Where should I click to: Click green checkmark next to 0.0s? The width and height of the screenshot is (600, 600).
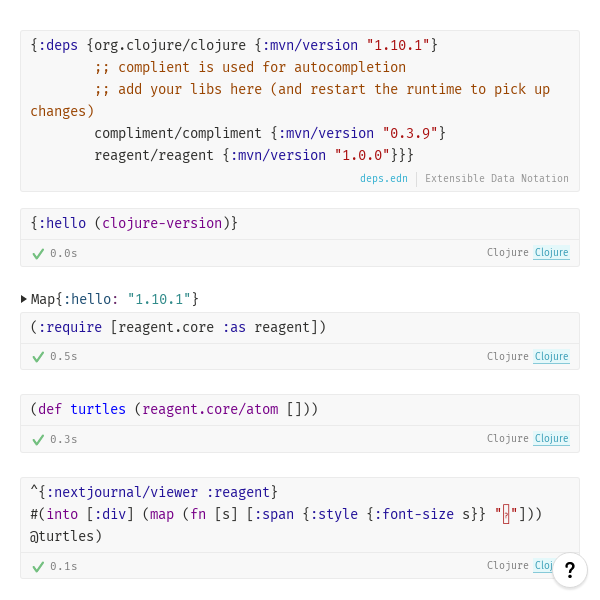(38, 254)
